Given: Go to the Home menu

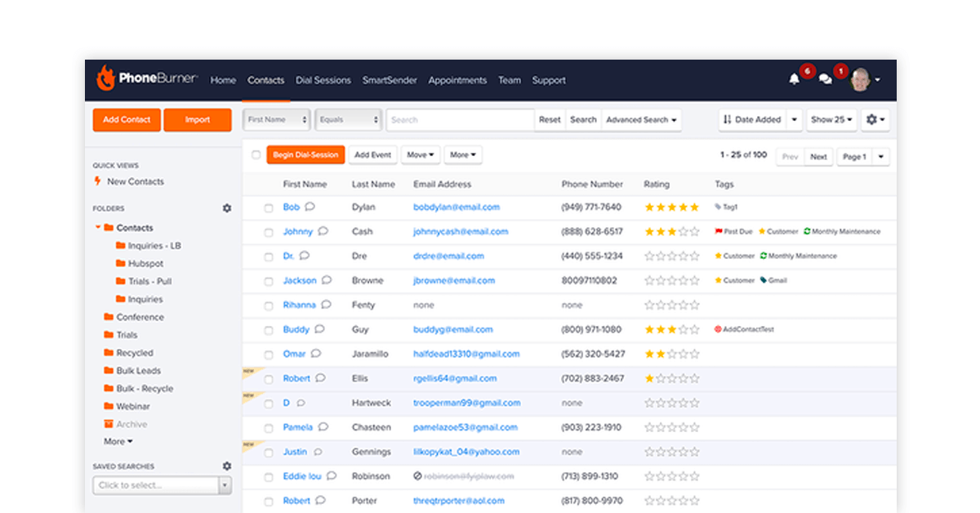Looking at the screenshot, I should pyautogui.click(x=223, y=80).
